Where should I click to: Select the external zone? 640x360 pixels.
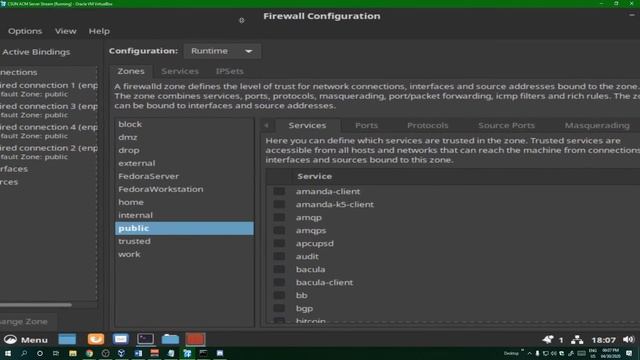pyautogui.click(x=184, y=163)
